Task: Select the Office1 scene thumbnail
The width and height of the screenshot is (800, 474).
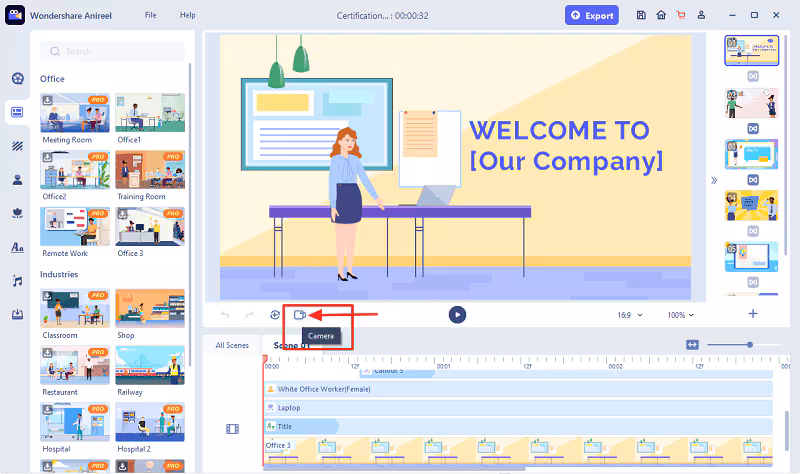Action: click(150, 113)
